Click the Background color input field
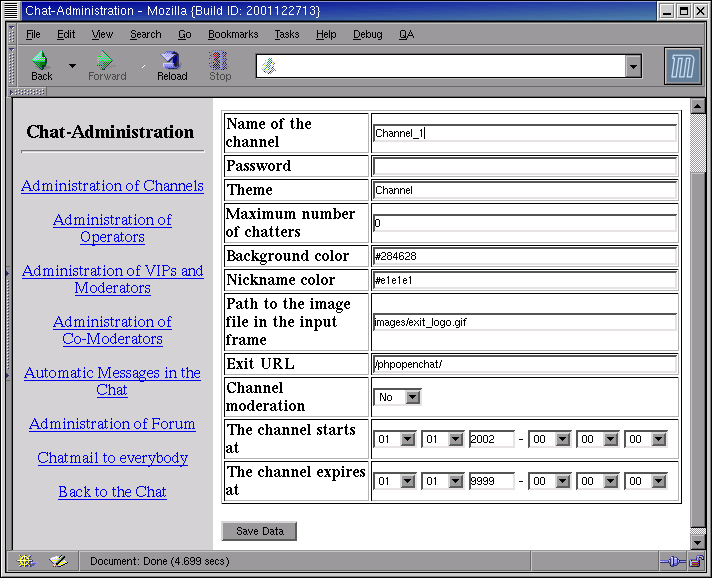Screen dimensions: 712x578 (524, 256)
